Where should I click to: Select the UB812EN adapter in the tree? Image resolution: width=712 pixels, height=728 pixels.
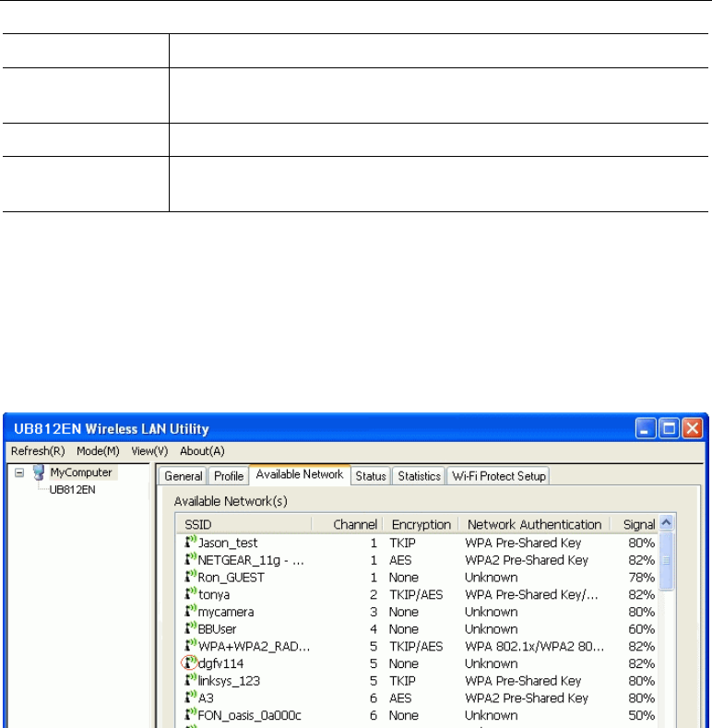pos(73,490)
